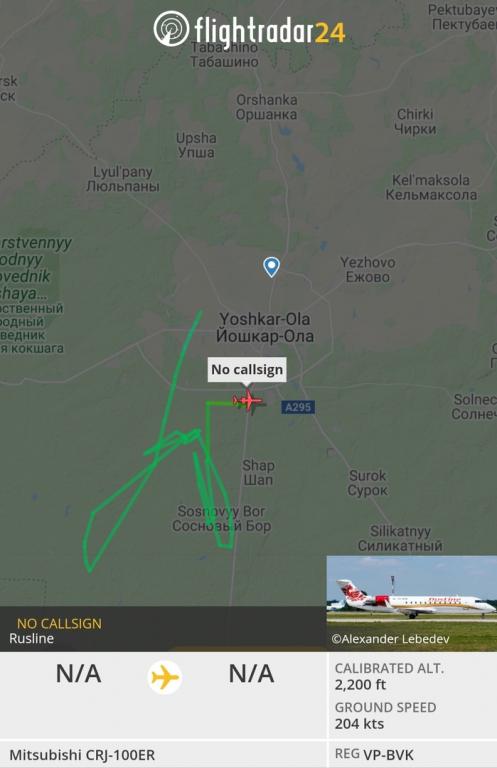
Task: Select the Ground Speed 204 kts value
Action: click(x=359, y=723)
